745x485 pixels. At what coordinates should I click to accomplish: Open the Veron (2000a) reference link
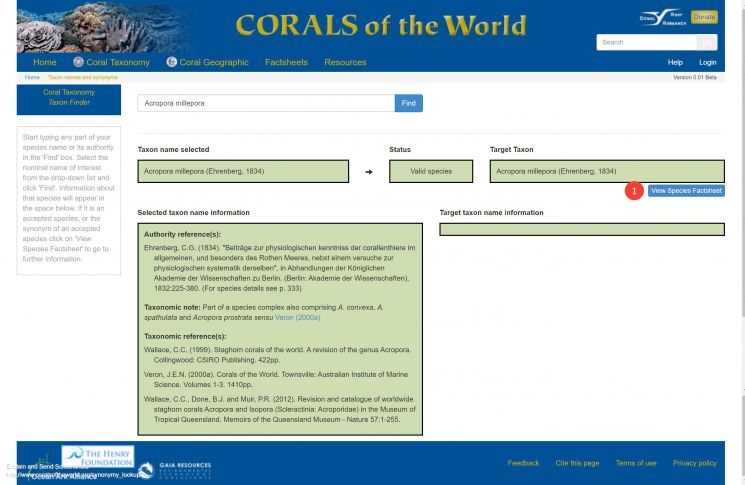[297, 317]
